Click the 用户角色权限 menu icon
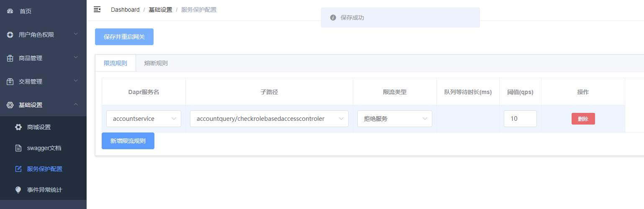 pos(10,35)
